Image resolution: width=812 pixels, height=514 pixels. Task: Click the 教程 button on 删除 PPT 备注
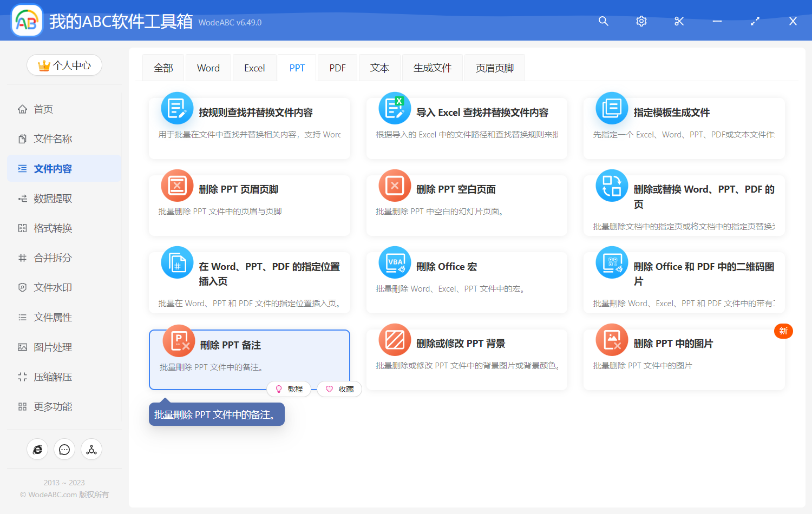pos(289,388)
